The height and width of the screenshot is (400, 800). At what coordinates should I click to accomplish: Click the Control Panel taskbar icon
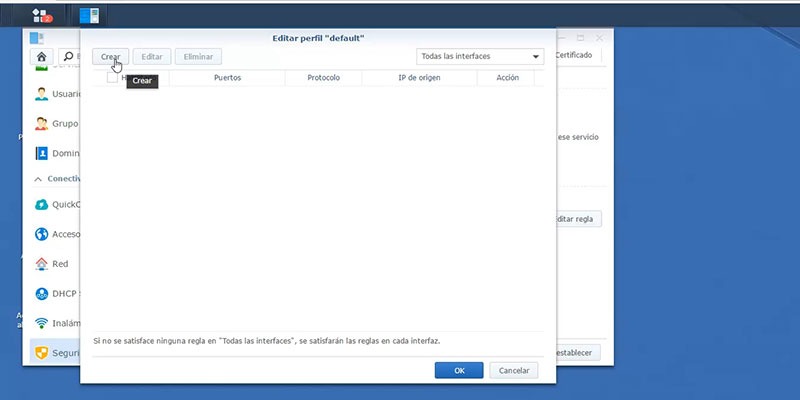(x=89, y=16)
